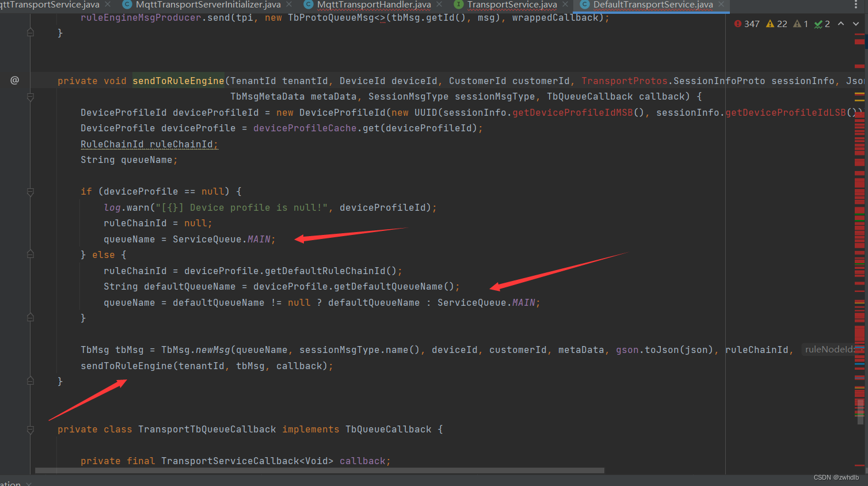Click 'String defaultQueueName' variable declaration
The image size is (868, 486).
(x=170, y=287)
